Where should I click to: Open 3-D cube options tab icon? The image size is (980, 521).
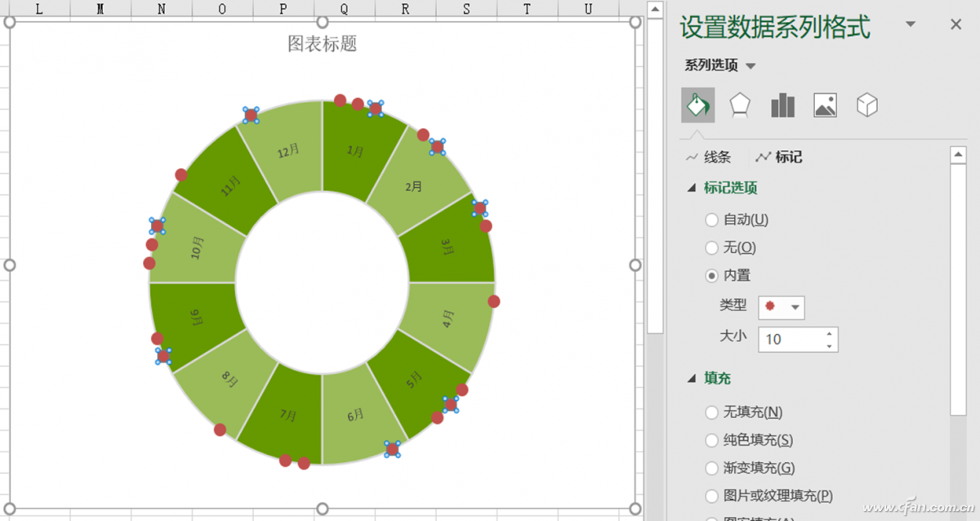point(867,105)
